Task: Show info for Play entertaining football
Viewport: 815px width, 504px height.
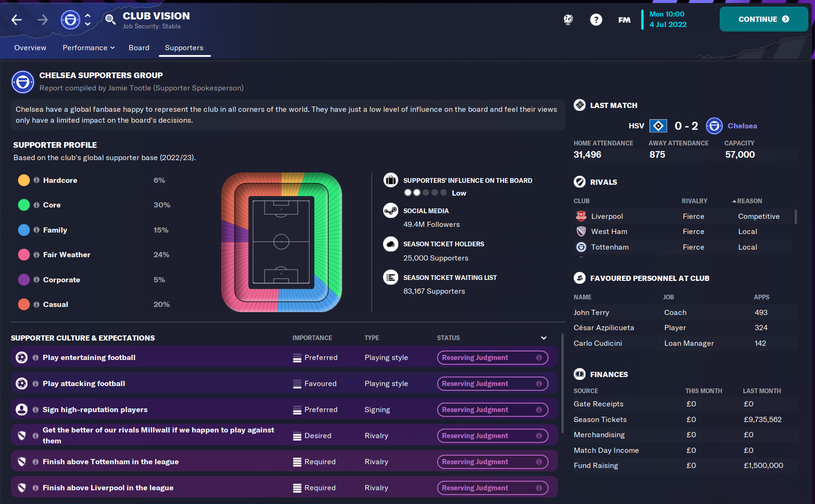Action: pyautogui.click(x=36, y=358)
